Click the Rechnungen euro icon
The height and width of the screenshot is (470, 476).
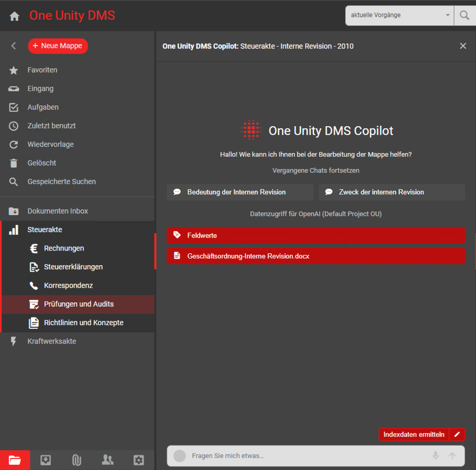(34, 249)
